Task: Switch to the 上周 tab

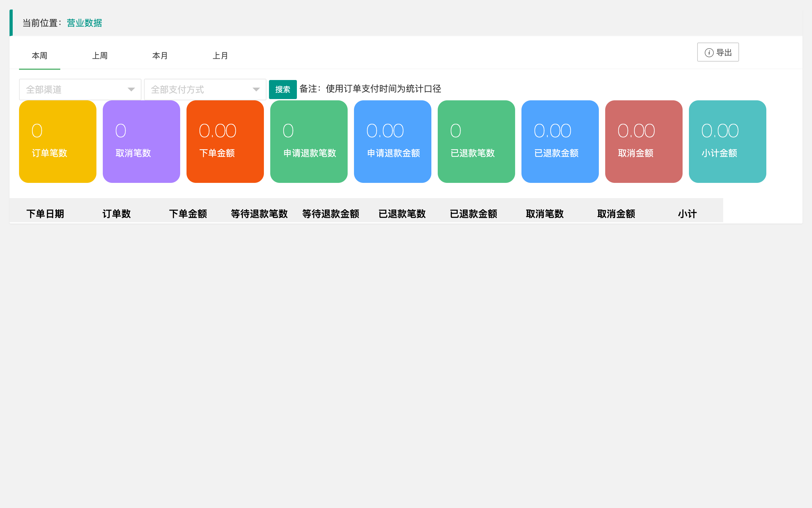Action: [100, 56]
